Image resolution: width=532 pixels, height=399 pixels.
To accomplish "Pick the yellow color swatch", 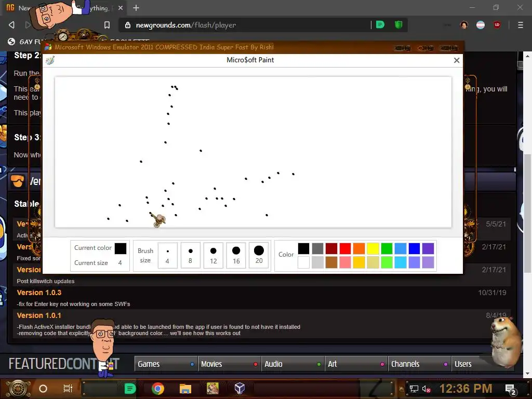I will [373, 248].
